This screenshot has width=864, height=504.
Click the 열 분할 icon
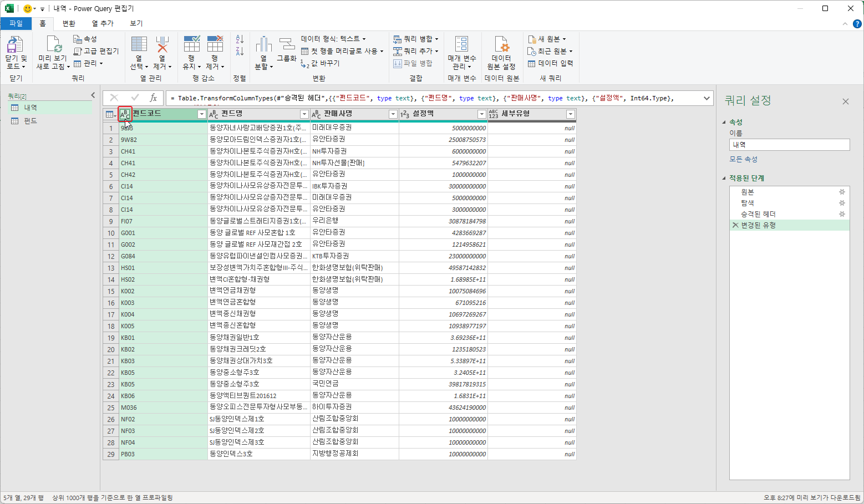click(263, 45)
